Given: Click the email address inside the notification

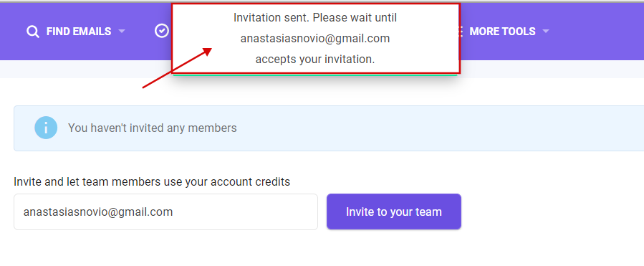Looking at the screenshot, I should 315,39.
